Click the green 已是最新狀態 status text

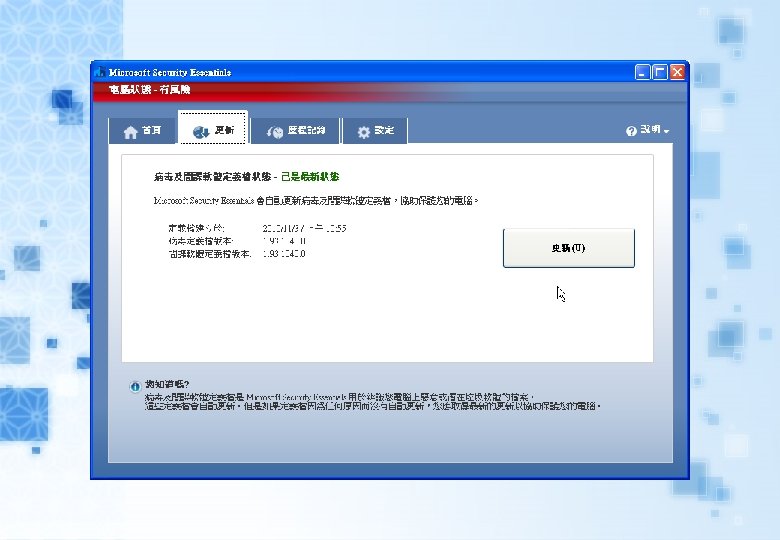coord(310,177)
